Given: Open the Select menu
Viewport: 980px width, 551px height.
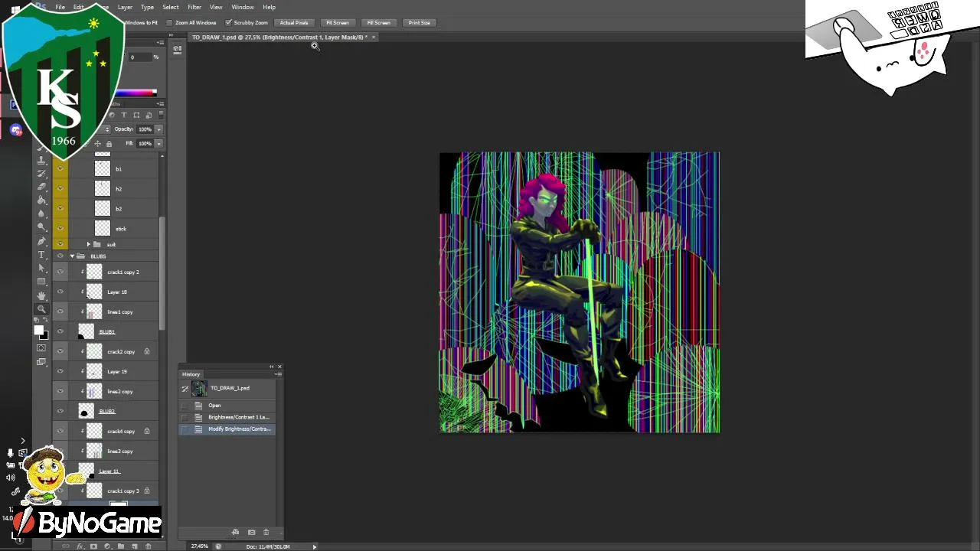Looking at the screenshot, I should pyautogui.click(x=171, y=7).
